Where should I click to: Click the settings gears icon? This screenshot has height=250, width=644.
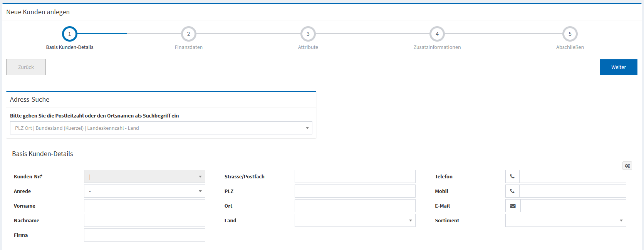627,166
